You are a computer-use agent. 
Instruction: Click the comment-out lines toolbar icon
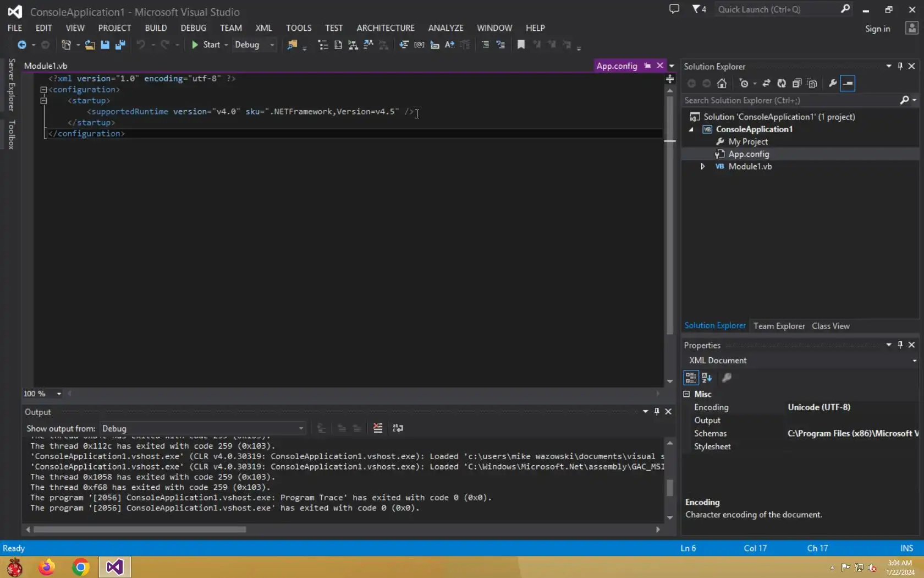485,45
